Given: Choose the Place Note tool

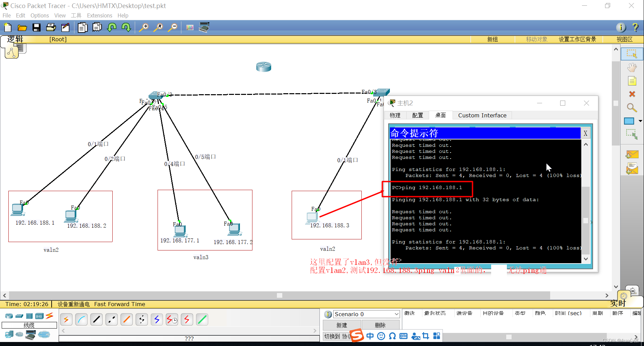Looking at the screenshot, I should click(632, 81).
